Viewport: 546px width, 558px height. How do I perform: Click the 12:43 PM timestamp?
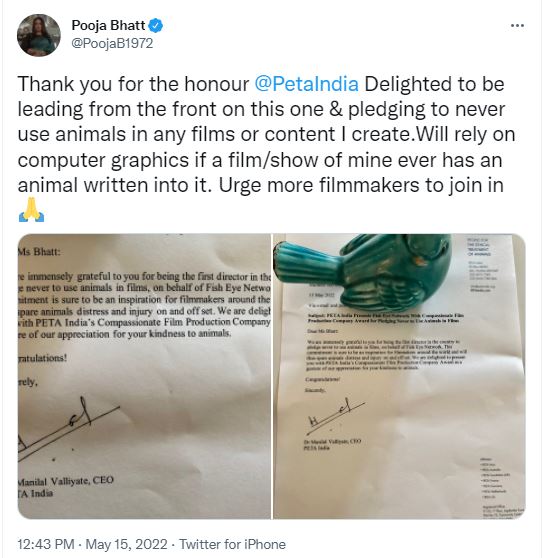tap(46, 544)
